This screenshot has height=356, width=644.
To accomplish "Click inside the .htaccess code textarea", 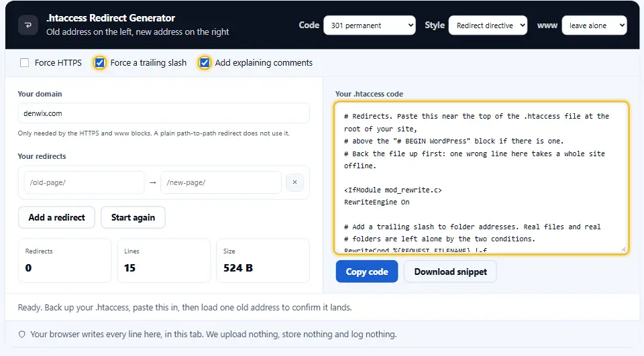I will point(482,178).
